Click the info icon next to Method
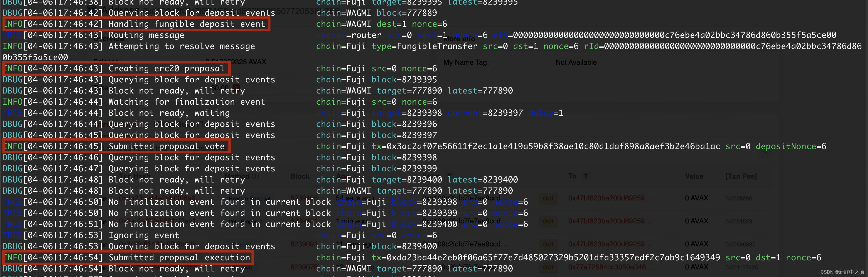 (x=255, y=176)
